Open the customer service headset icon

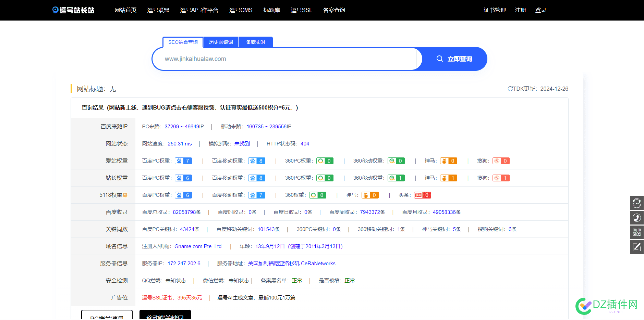point(637,203)
